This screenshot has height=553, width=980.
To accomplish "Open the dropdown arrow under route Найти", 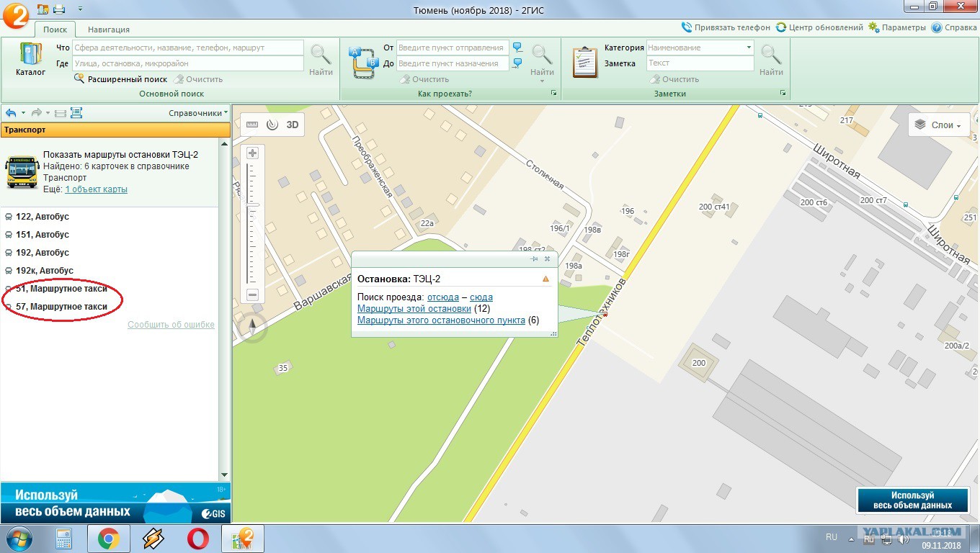I will coord(542,81).
